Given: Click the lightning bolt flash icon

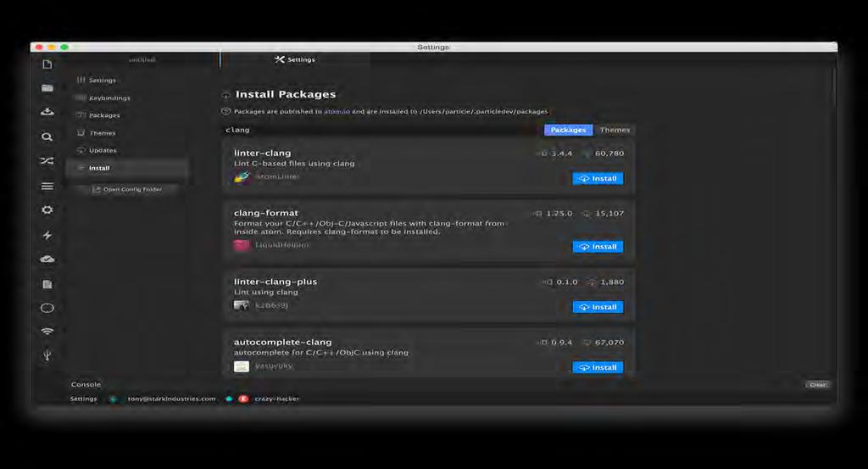Looking at the screenshot, I should click(47, 235).
